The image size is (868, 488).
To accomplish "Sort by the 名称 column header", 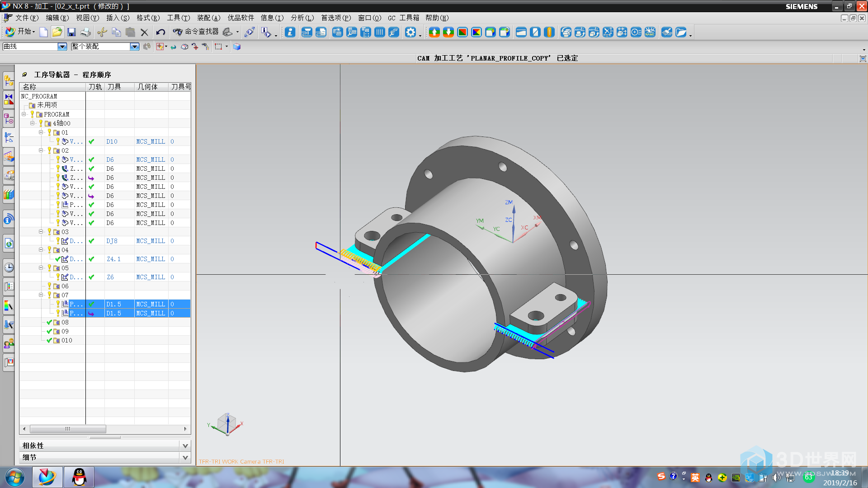I will click(x=52, y=87).
